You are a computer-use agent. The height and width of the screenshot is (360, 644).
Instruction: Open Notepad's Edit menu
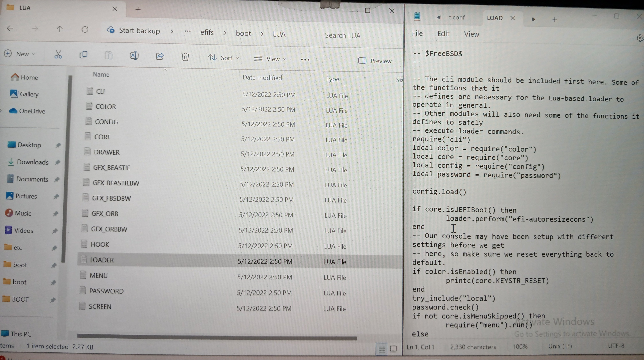click(443, 34)
